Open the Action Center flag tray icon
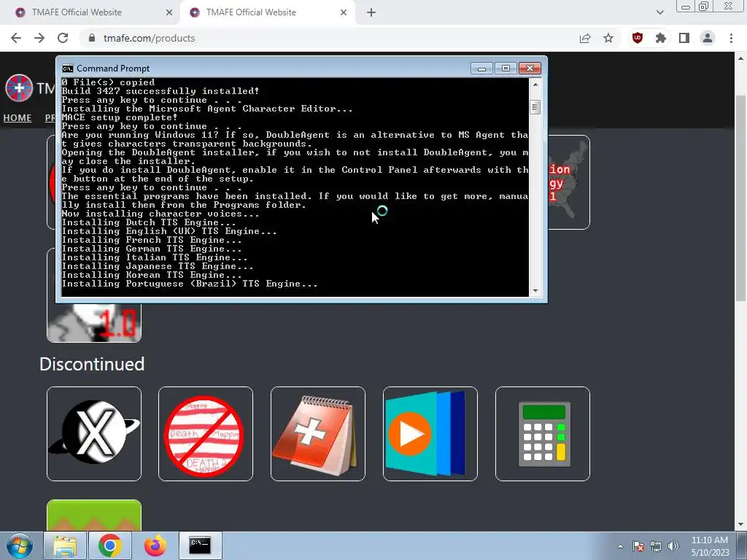The image size is (747, 560). 638,546
